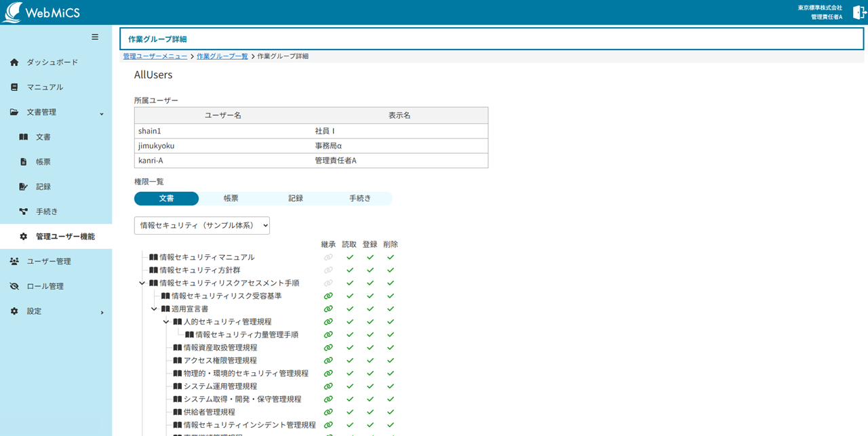
Task: Follow the 管理ユーザーメニュー breadcrumb link
Action: point(155,56)
